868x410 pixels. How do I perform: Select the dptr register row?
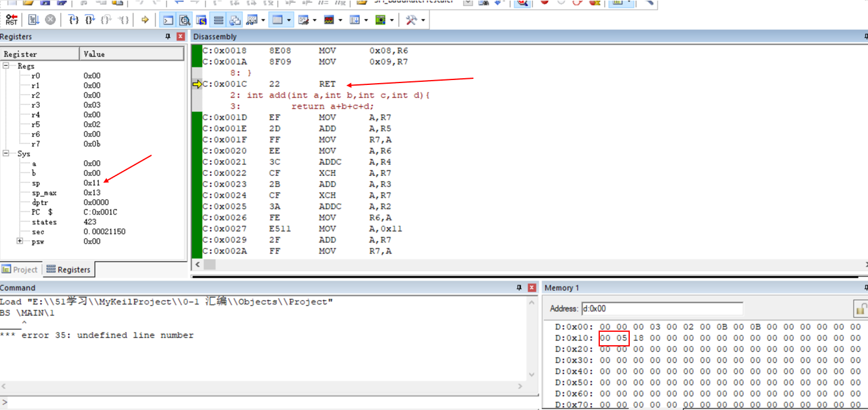point(92,202)
